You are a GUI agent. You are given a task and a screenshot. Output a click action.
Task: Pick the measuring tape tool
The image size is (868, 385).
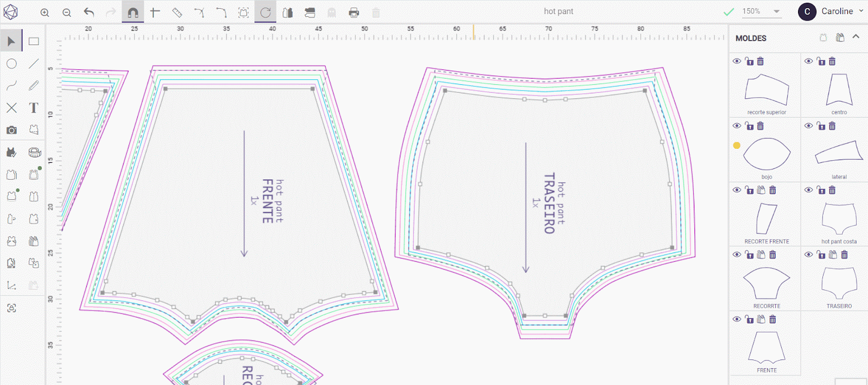pos(35,153)
